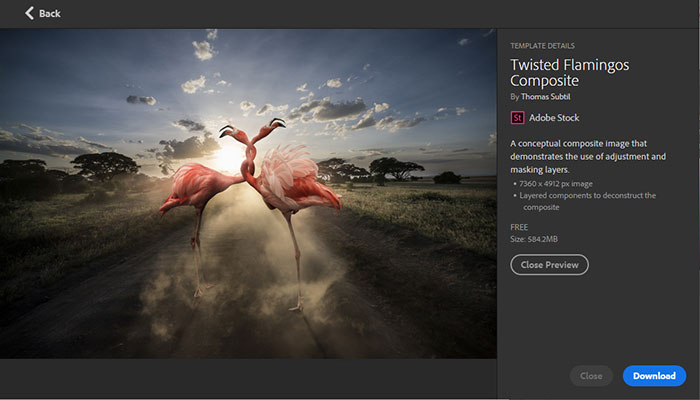The image size is (700, 400).
Task: Click the Twisted Flamingos Composite title
Action: pyautogui.click(x=569, y=72)
